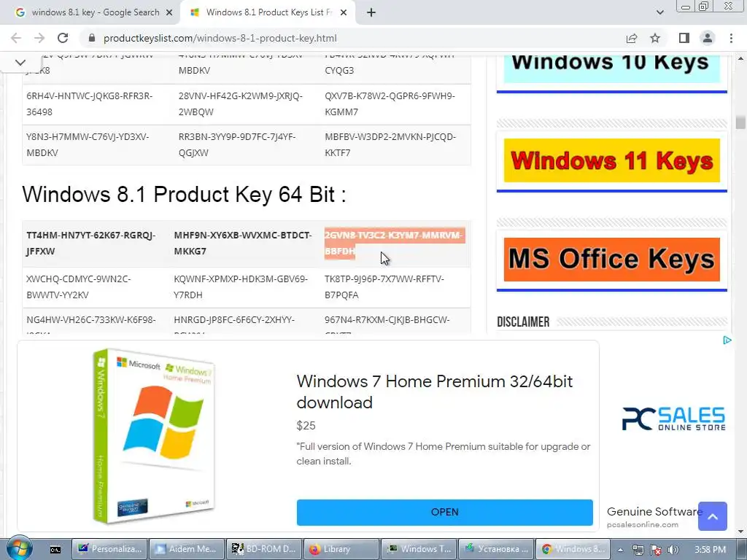Select key RR3BN-3YY9P-9D7FC-7J4YF-QGJXW
The width and height of the screenshot is (747, 560).
pos(237,145)
